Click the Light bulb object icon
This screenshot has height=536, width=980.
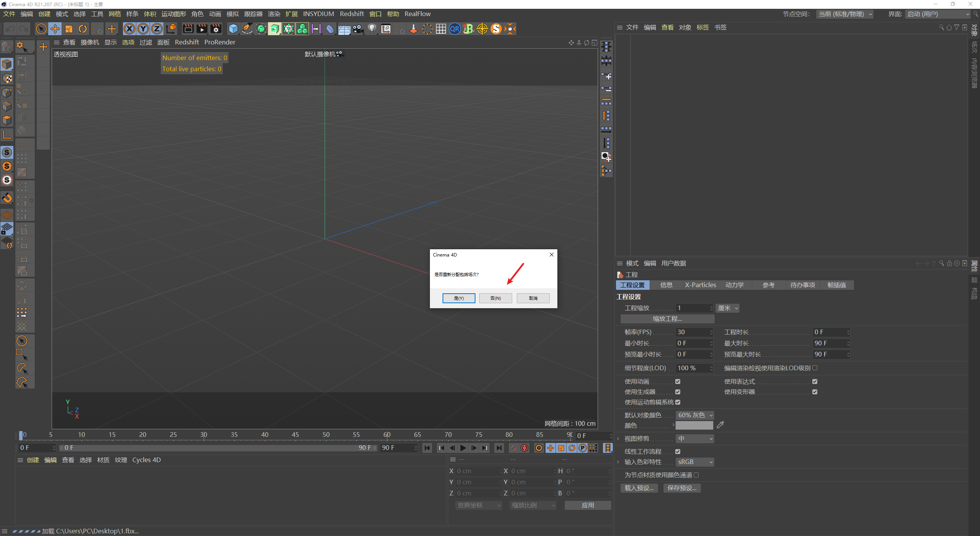(372, 29)
